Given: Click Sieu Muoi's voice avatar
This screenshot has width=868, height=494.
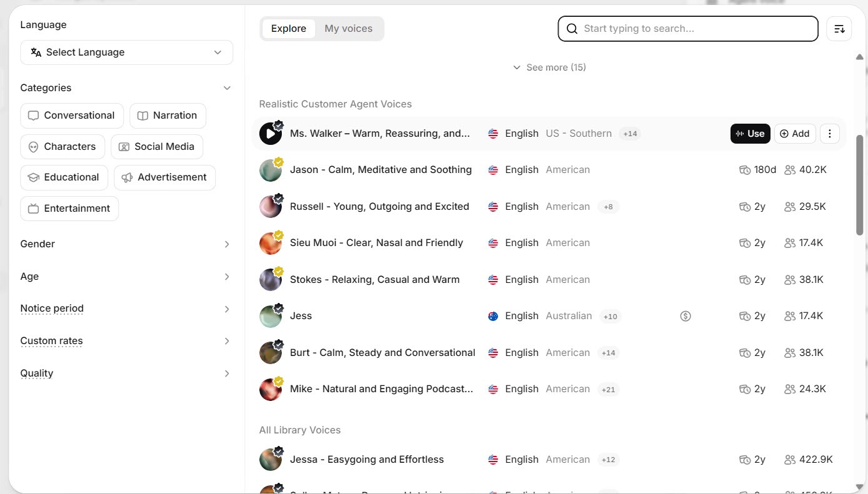Looking at the screenshot, I should [270, 243].
